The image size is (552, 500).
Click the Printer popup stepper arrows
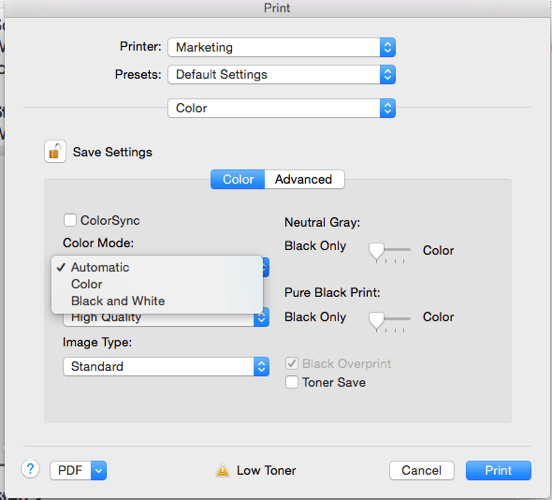[388, 47]
